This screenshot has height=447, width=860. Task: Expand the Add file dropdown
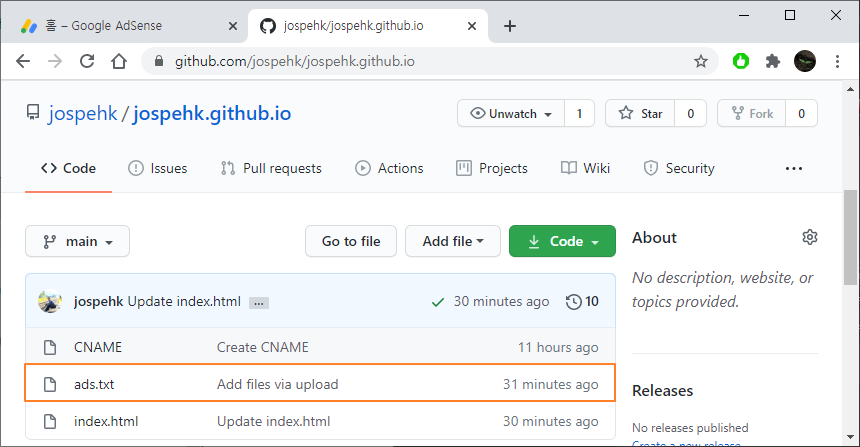pos(453,241)
